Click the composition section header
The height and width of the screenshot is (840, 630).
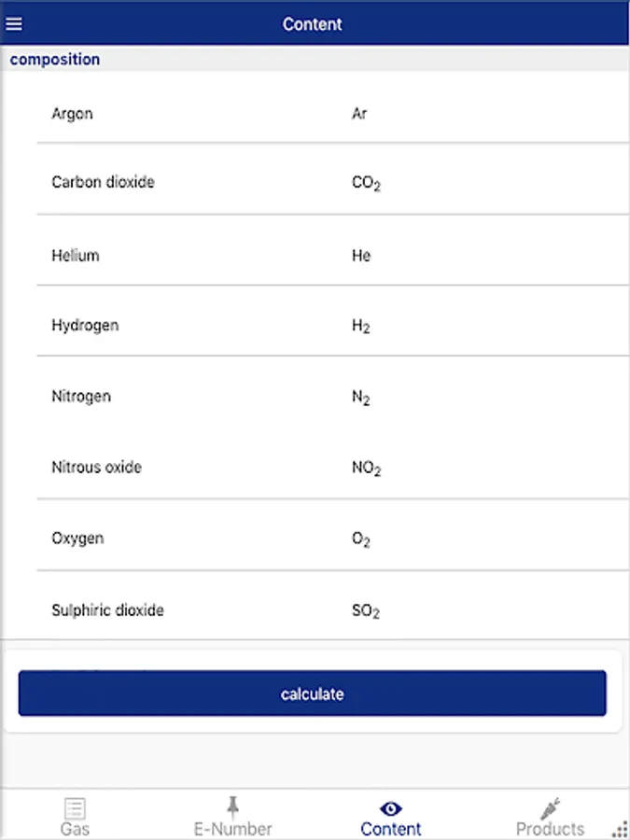pyautogui.click(x=55, y=60)
